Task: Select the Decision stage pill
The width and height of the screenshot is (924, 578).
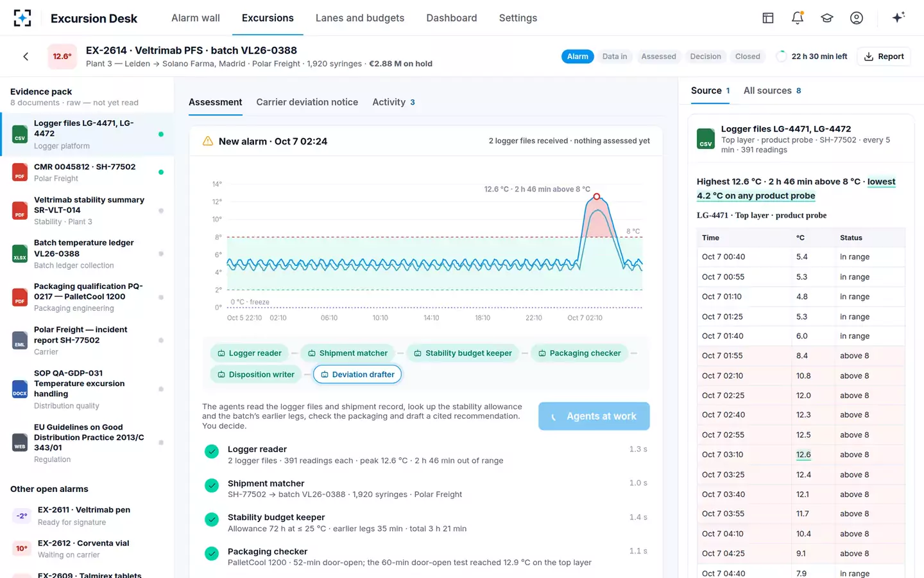Action: [x=706, y=57]
